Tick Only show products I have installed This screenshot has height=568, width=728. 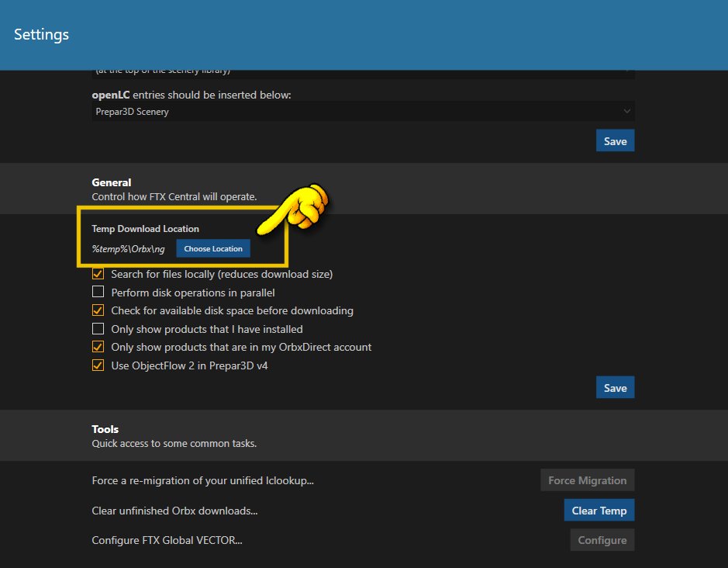(98, 329)
